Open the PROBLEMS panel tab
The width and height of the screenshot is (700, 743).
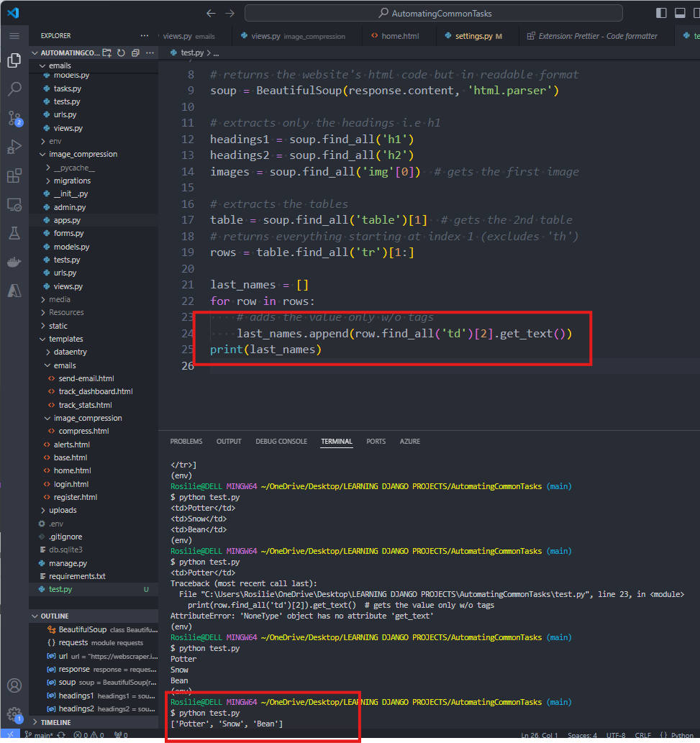(186, 441)
